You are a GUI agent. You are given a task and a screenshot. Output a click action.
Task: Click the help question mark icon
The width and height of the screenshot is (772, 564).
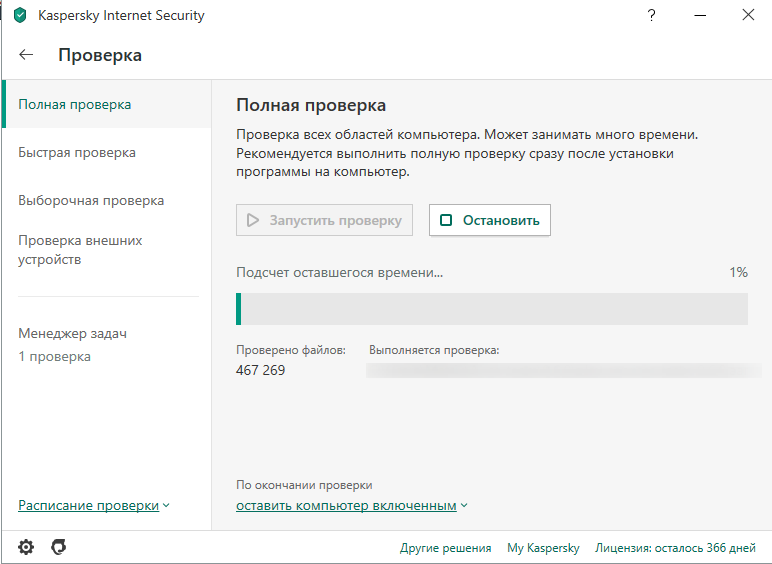(x=651, y=15)
